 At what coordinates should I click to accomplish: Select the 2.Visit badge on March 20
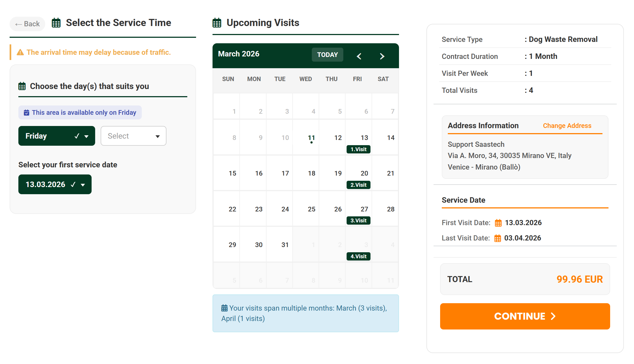click(x=358, y=185)
